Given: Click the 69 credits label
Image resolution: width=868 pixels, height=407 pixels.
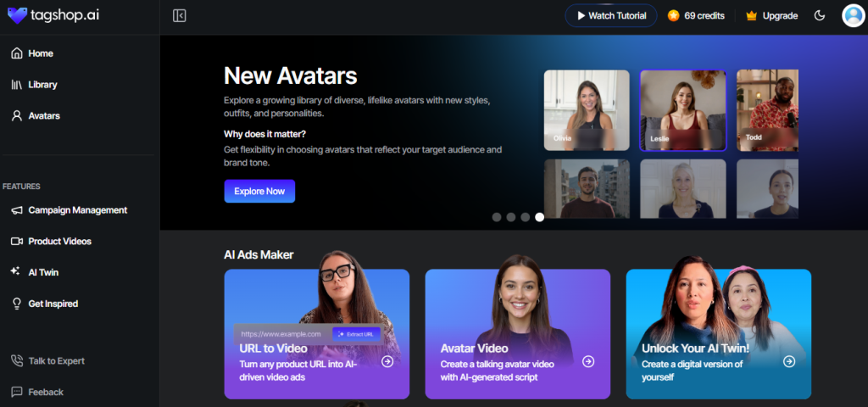Looking at the screenshot, I should [x=704, y=15].
